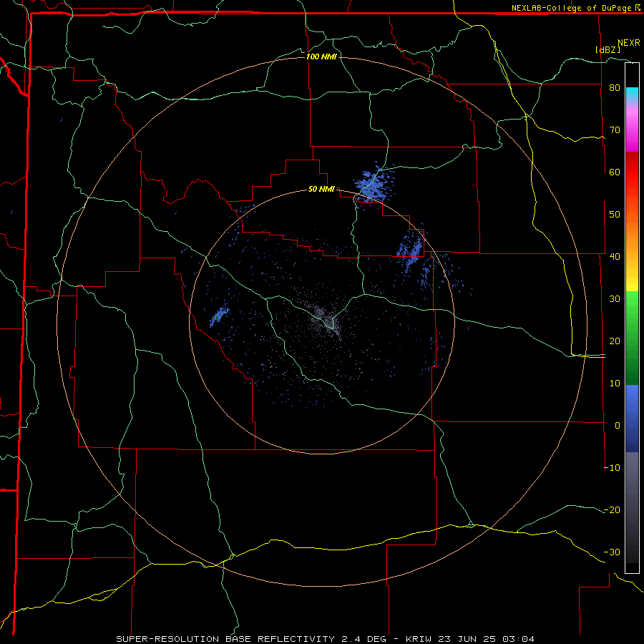Click the 50 dBZ scale value
Image resolution: width=644 pixels, height=644 pixels.
[x=615, y=215]
